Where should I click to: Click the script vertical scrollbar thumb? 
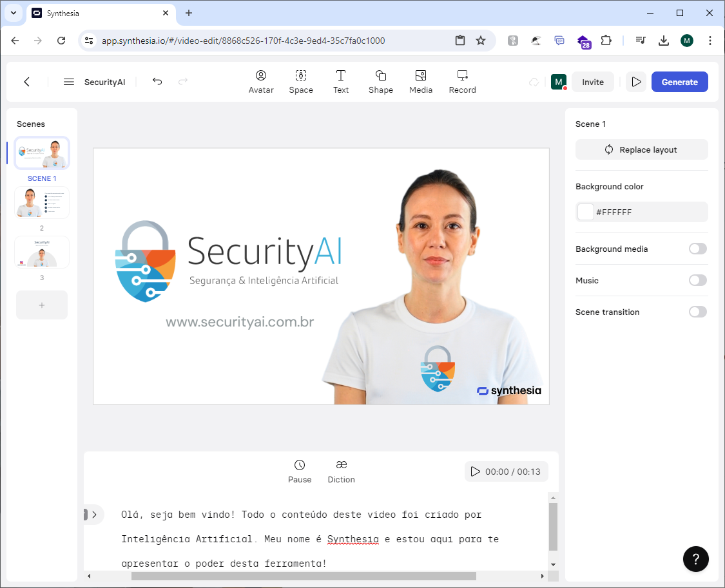pos(553,527)
